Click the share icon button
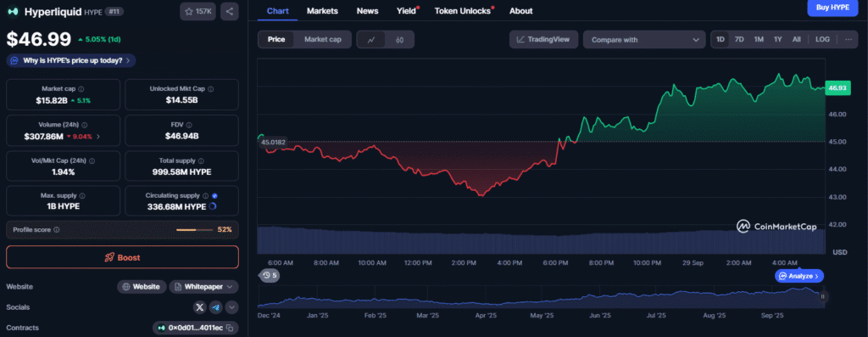868x337 pixels. 229,11
